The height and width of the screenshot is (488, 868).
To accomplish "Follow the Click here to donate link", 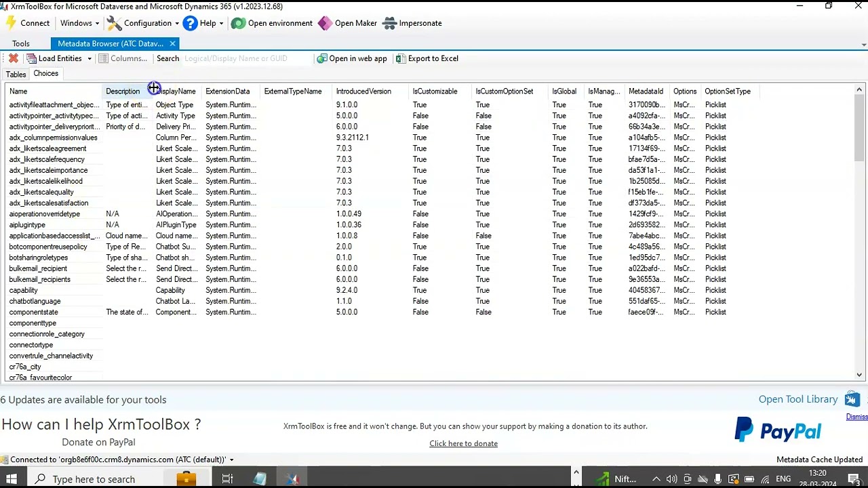I will (463, 443).
